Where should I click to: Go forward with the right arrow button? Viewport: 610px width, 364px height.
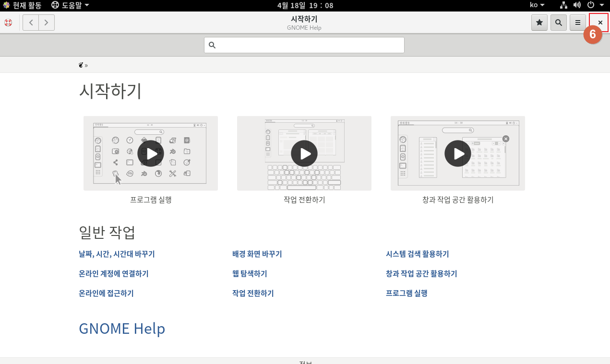pyautogui.click(x=47, y=23)
